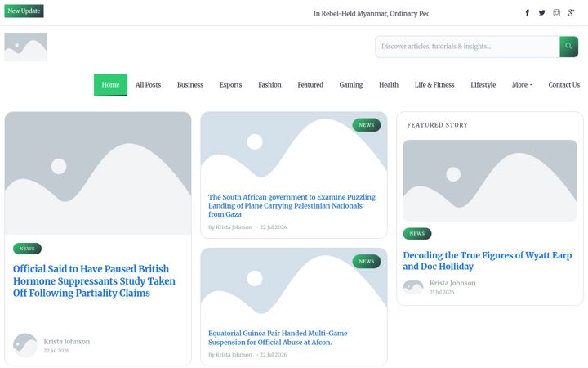Open the South African government plane article

pyautogui.click(x=292, y=205)
